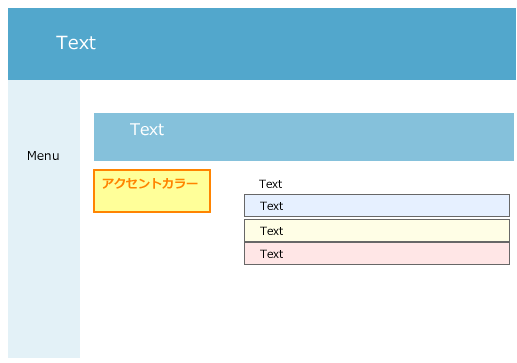517x363 pixels.
Task: Select the pink Text row
Action: (377, 254)
